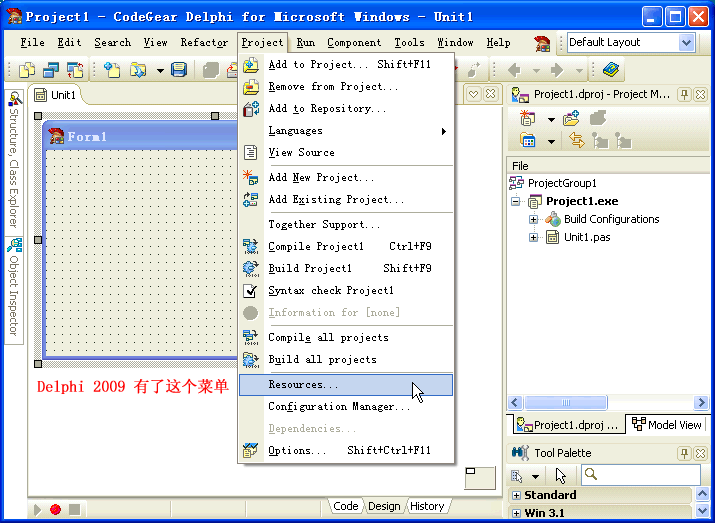Click Tool Palette scroll down arrow
715x523 pixels.
point(702,512)
